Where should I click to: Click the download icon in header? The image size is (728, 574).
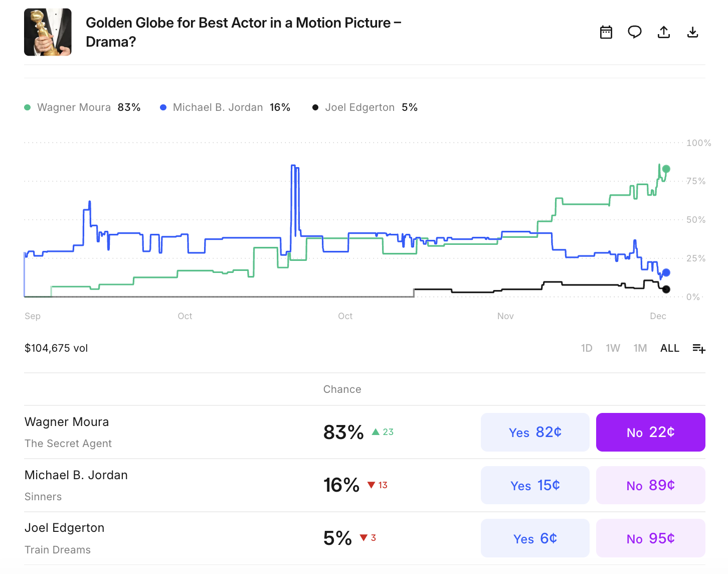(x=692, y=33)
